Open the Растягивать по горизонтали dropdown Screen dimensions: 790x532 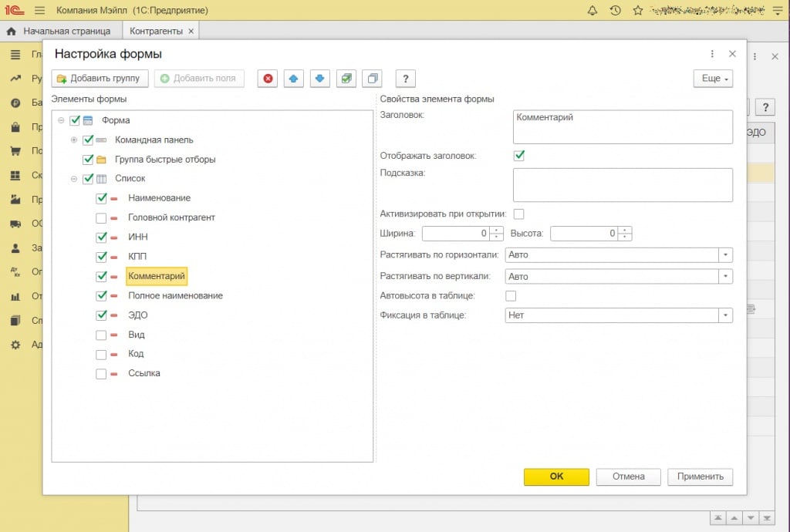pyautogui.click(x=725, y=254)
